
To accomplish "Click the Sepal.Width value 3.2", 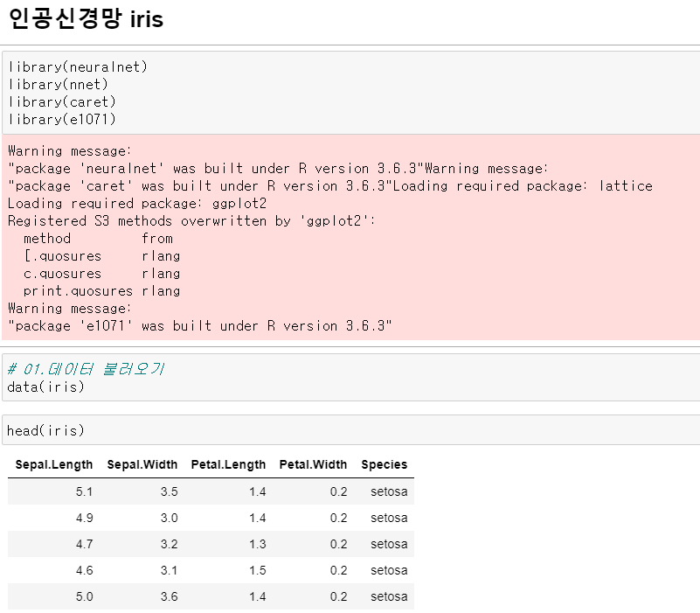I will pos(169,544).
